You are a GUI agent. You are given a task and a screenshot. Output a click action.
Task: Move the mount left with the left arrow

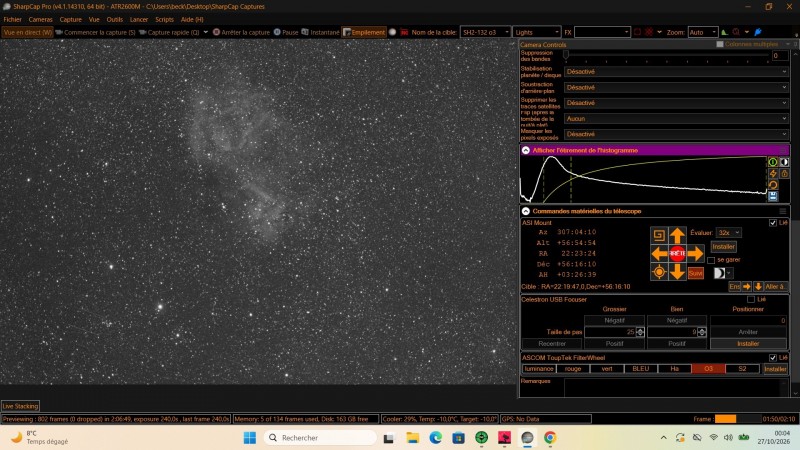(x=659, y=253)
